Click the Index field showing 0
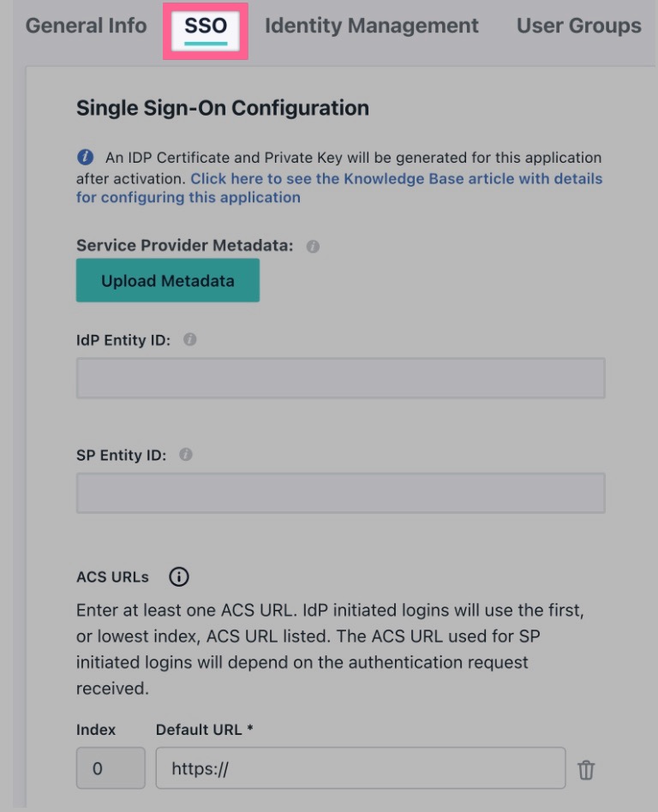 pyautogui.click(x=111, y=768)
